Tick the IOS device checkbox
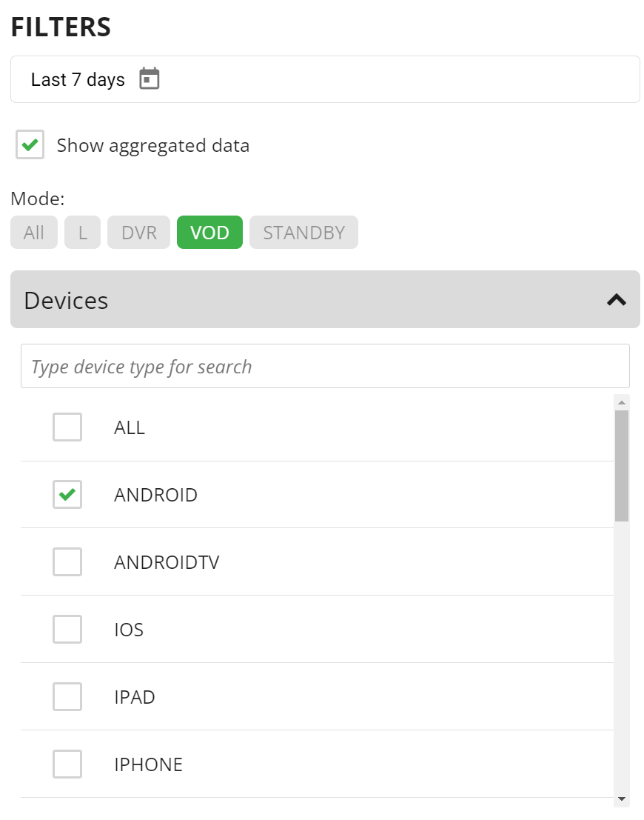 click(x=67, y=629)
